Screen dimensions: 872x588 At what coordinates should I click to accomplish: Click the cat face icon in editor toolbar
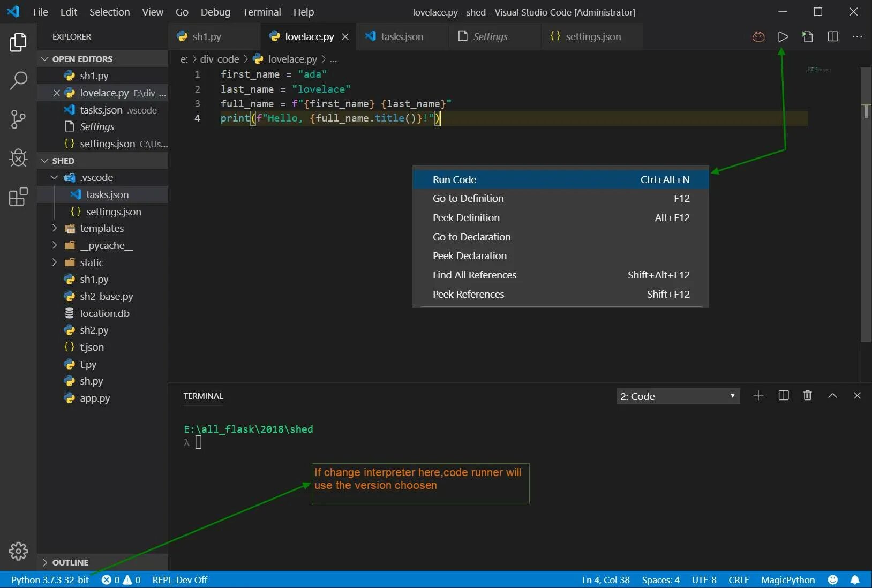pyautogui.click(x=758, y=36)
